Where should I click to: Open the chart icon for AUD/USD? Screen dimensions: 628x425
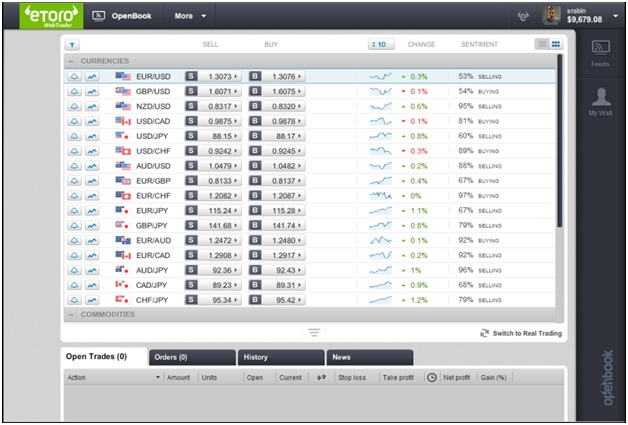click(92, 166)
